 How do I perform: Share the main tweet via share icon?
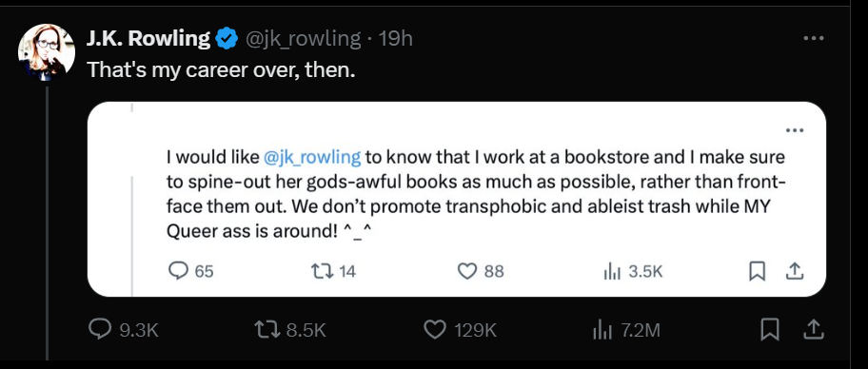tap(814, 330)
